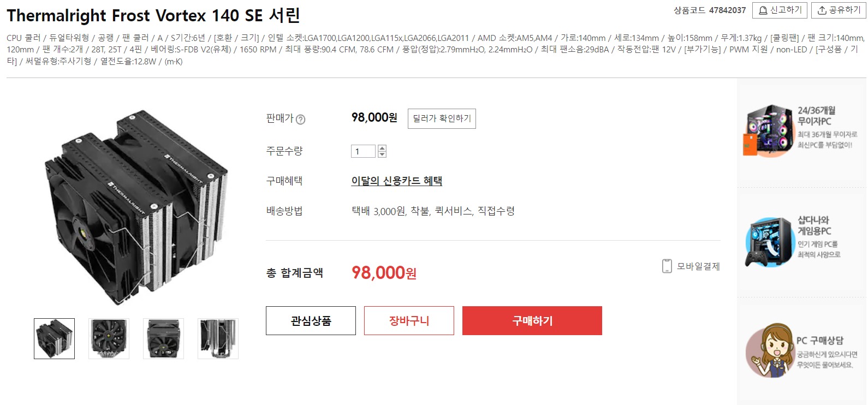Increase order quantity with up arrow
Screen dimensions: 868x405
382,148
